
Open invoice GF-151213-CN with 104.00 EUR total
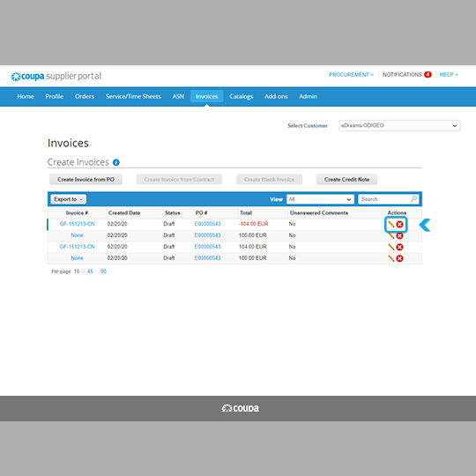[77, 247]
